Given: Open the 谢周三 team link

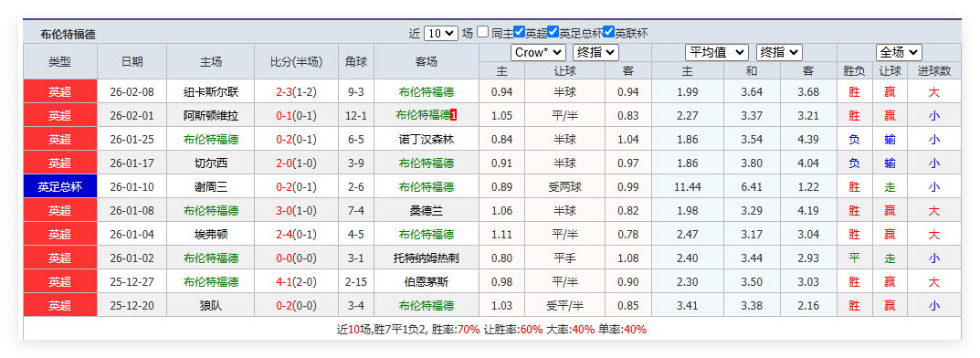Looking at the screenshot, I should (211, 187).
